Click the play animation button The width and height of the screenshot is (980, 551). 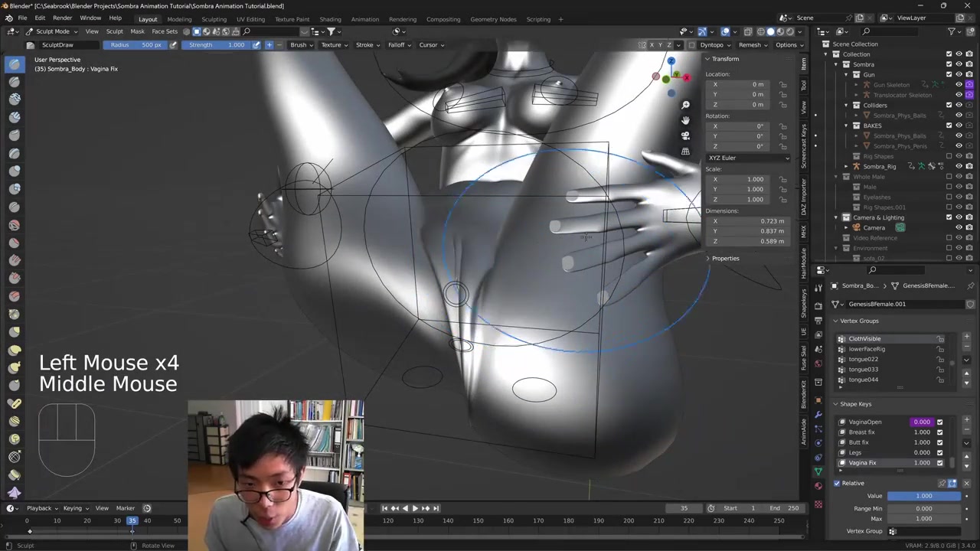tap(414, 508)
